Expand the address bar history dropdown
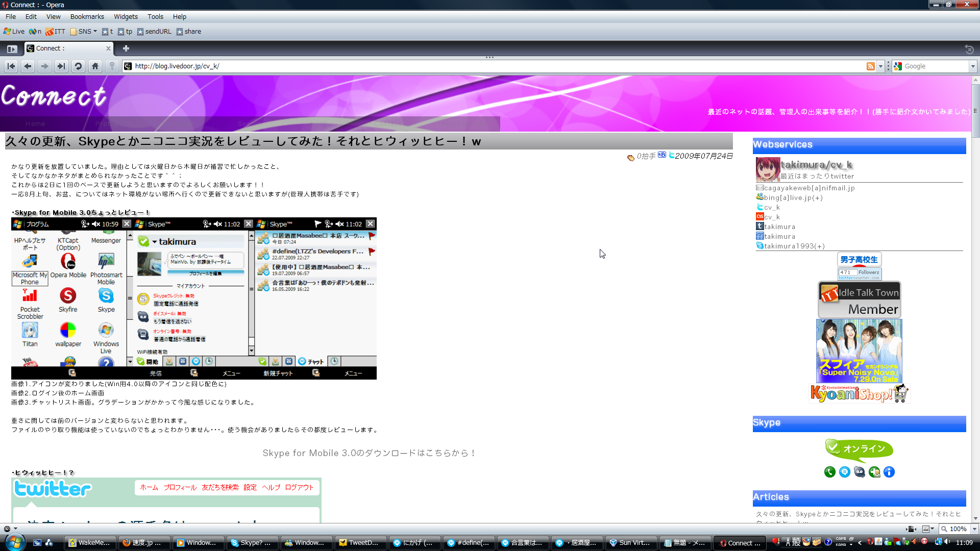The image size is (980, 551). pyautogui.click(x=880, y=66)
